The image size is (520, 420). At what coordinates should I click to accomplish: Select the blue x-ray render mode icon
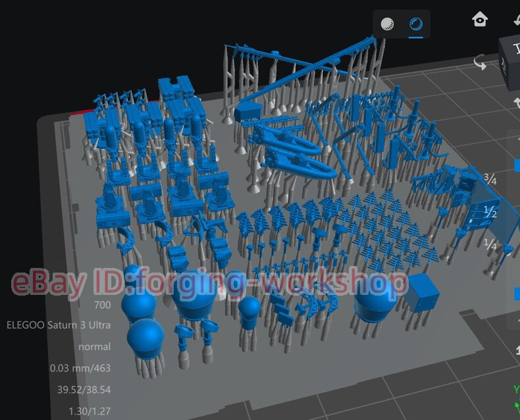[416, 24]
